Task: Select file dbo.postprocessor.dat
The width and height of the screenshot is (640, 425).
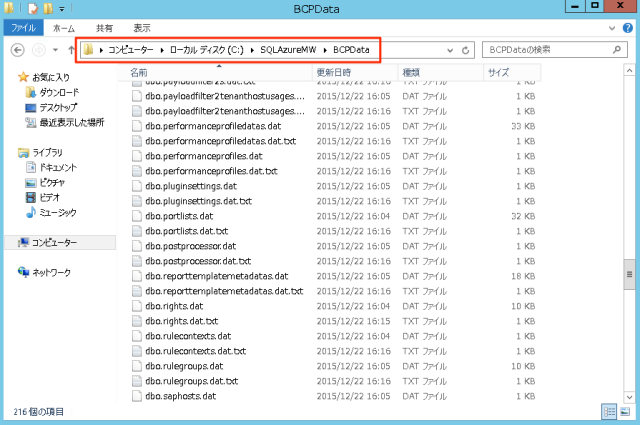Action: [x=191, y=246]
